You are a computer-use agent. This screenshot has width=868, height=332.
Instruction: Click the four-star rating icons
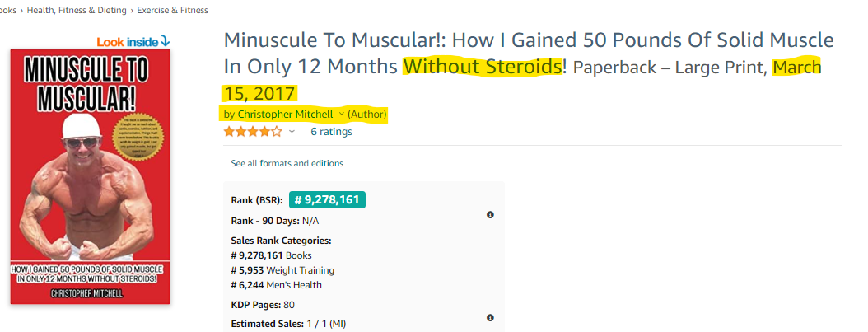[253, 132]
